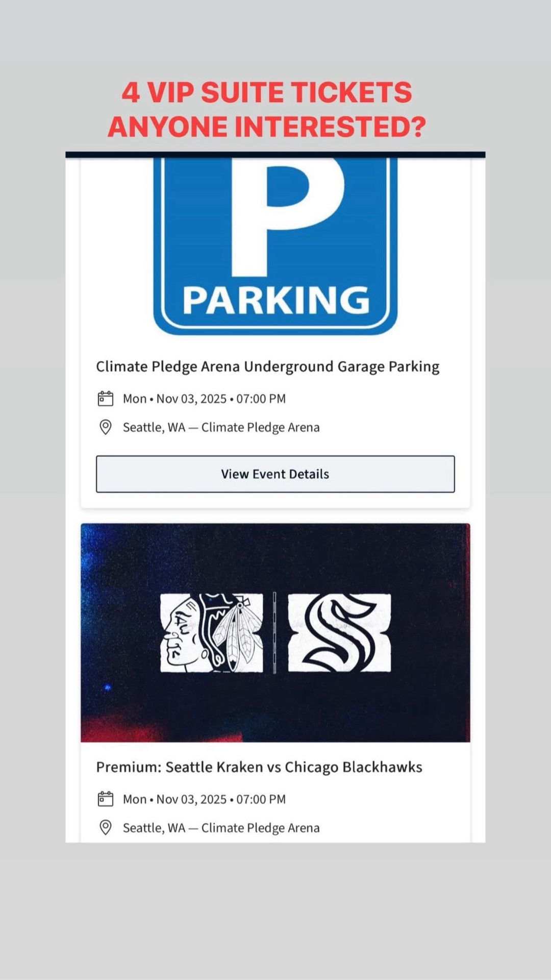Click the calendar icon on the Kraken game listing
Viewport: 551px width, 980px height.
(106, 799)
